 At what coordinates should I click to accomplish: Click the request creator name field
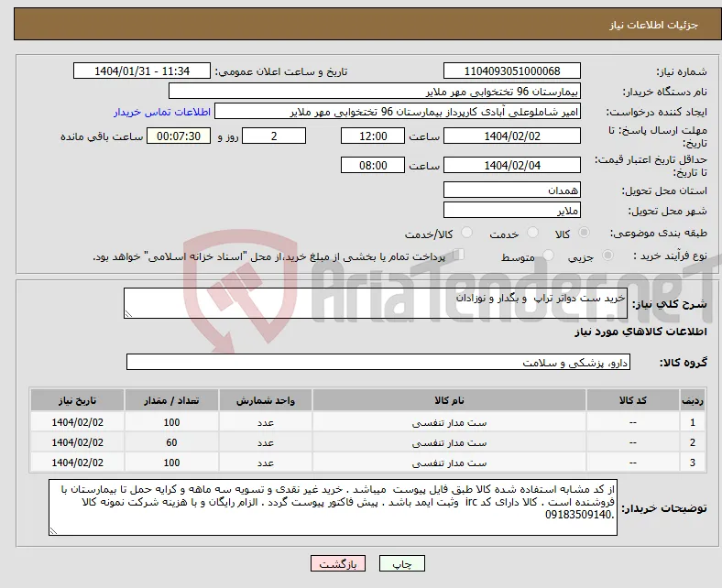(398, 112)
